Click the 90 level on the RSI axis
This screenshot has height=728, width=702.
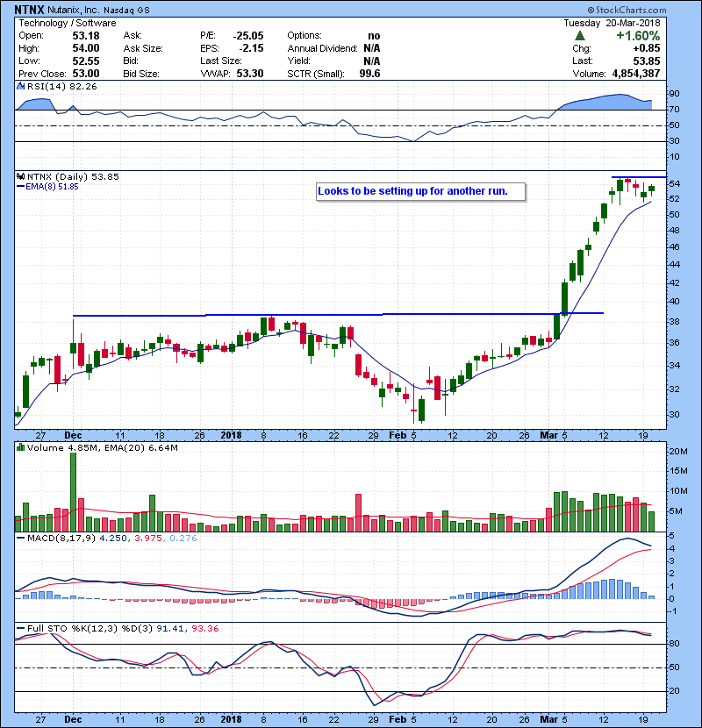point(674,94)
